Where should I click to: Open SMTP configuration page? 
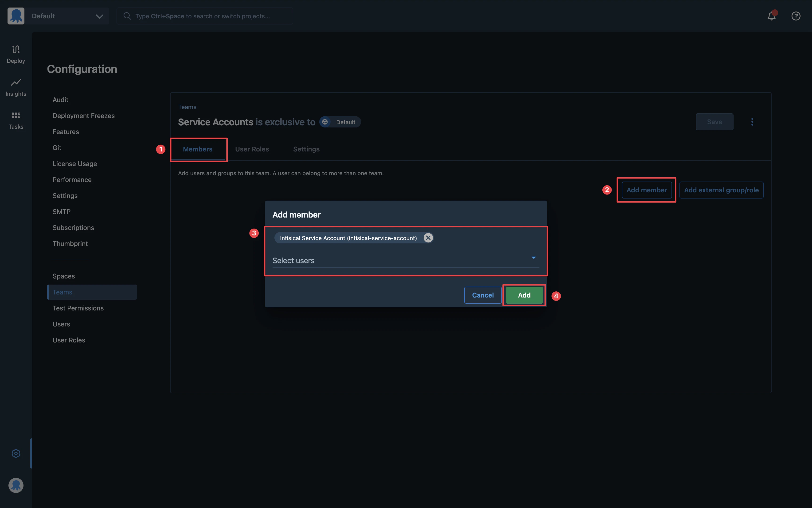coord(61,212)
